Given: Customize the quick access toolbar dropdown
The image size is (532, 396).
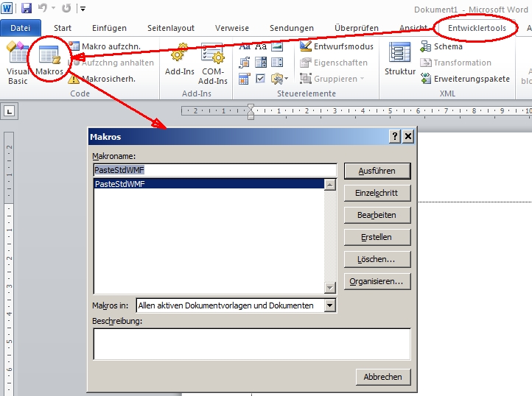Looking at the screenshot, I should pyautogui.click(x=83, y=9).
